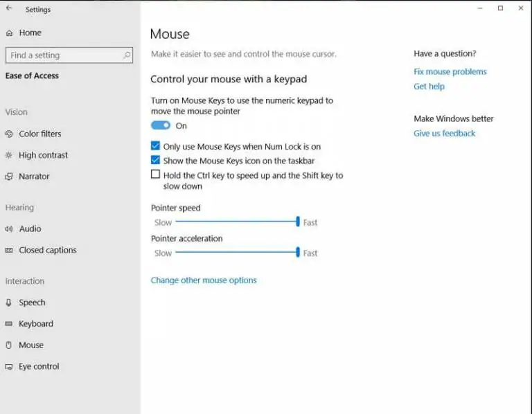This screenshot has width=532, height=414.
Task: Click the Audio speaker icon
Action: pyautogui.click(x=9, y=229)
